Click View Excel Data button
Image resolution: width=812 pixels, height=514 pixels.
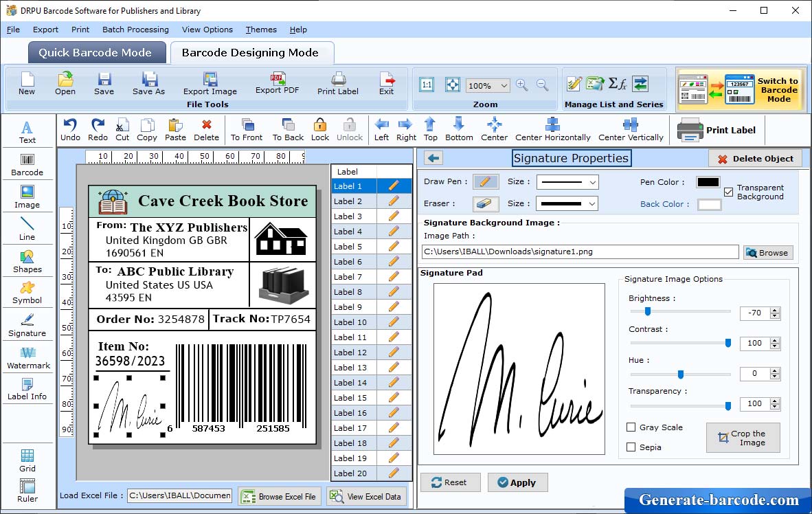point(366,496)
